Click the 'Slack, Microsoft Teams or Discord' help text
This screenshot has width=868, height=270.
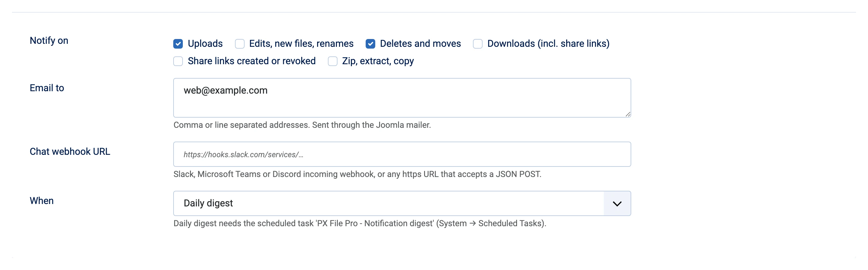click(x=357, y=174)
